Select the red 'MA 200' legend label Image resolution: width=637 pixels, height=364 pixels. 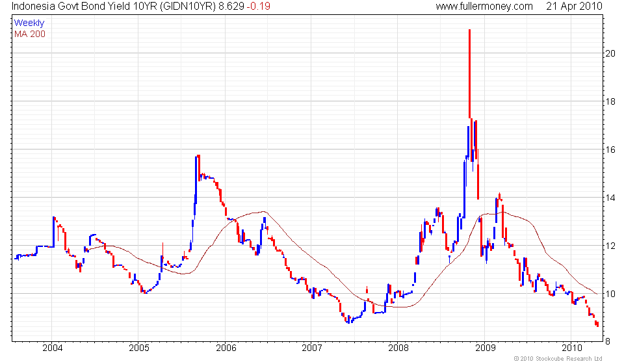pyautogui.click(x=30, y=34)
